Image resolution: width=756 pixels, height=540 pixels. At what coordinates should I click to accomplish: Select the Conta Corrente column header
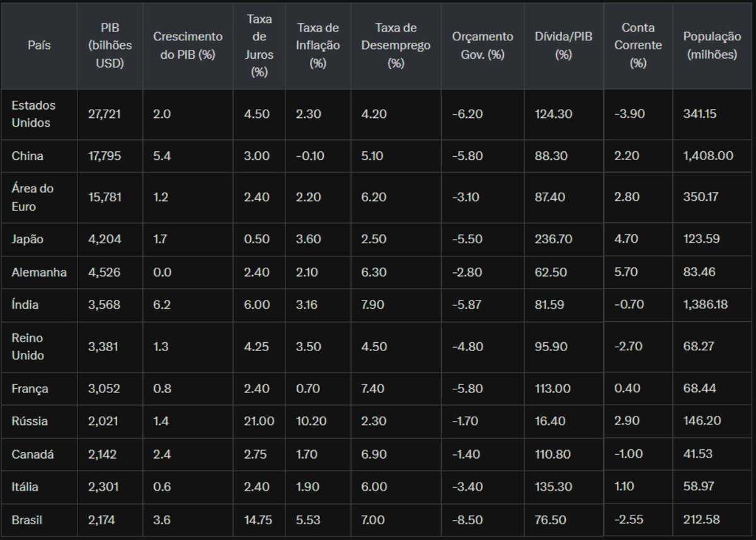639,44
